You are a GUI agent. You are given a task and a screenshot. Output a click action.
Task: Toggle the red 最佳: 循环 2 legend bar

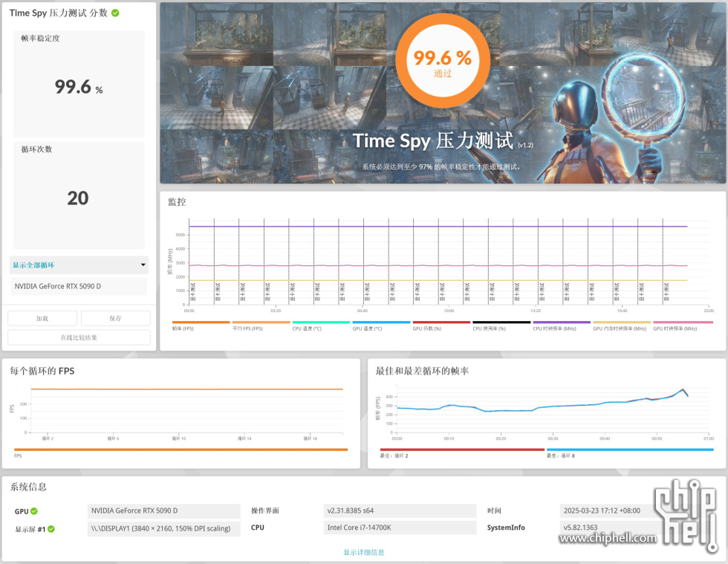point(462,450)
